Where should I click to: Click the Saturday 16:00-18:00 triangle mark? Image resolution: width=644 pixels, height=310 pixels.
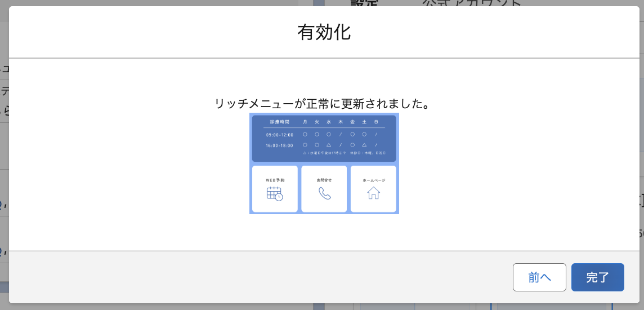(x=364, y=145)
